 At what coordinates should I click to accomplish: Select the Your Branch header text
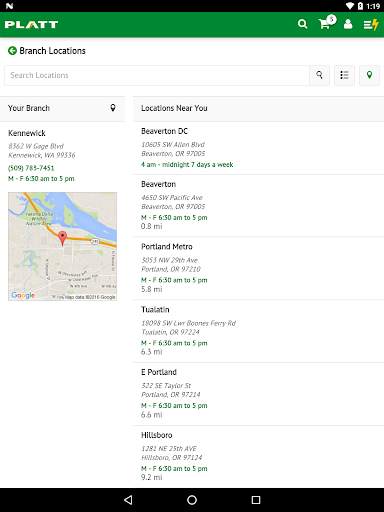click(x=29, y=108)
